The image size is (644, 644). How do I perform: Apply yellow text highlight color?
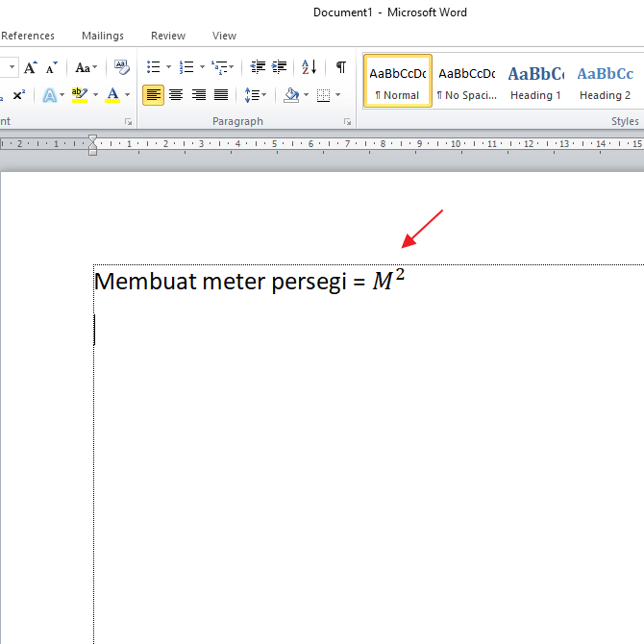click(x=79, y=95)
